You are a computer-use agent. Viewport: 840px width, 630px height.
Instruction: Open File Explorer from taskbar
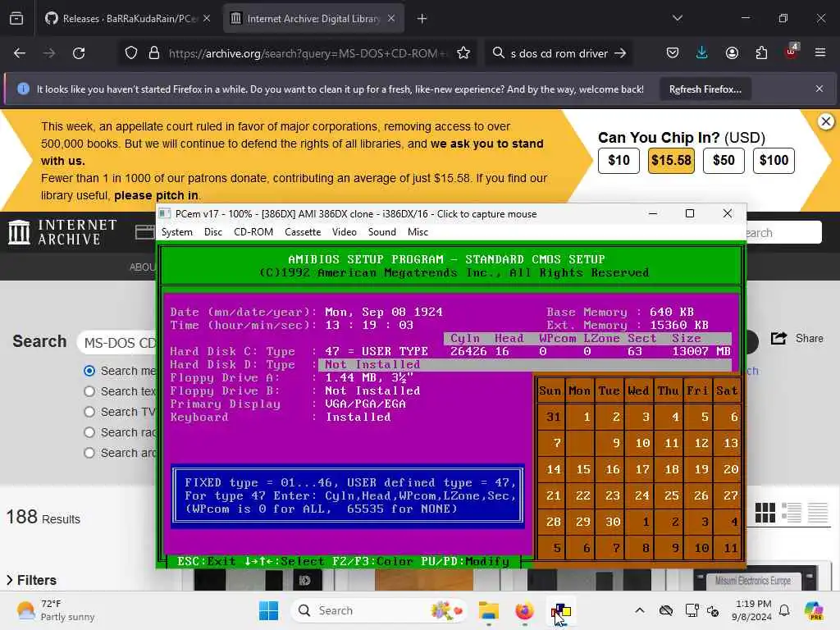click(x=489, y=610)
